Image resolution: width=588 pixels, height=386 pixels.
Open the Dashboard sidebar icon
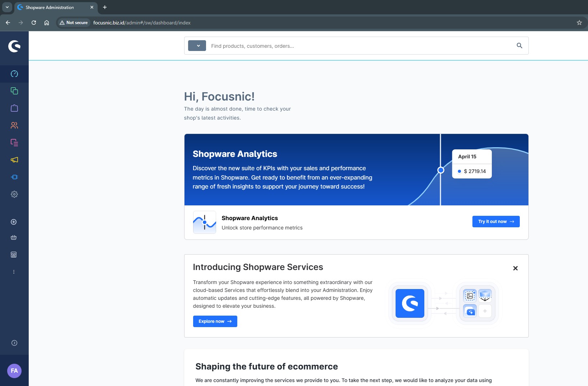[x=14, y=74]
